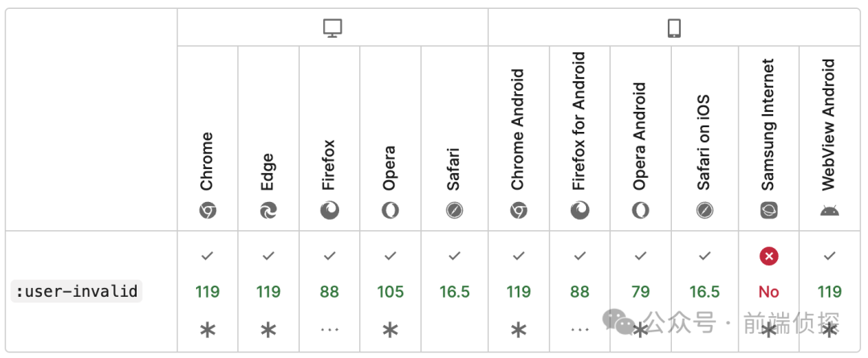
Task: Click the Safari on iOS compass icon
Action: (705, 211)
